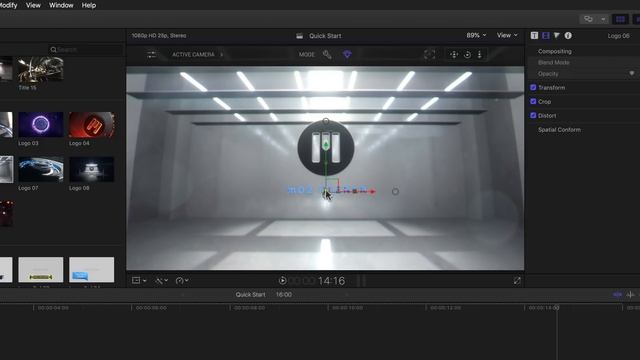The height and width of the screenshot is (360, 640).
Task: Open the Title inspector tab icon
Action: click(x=534, y=36)
